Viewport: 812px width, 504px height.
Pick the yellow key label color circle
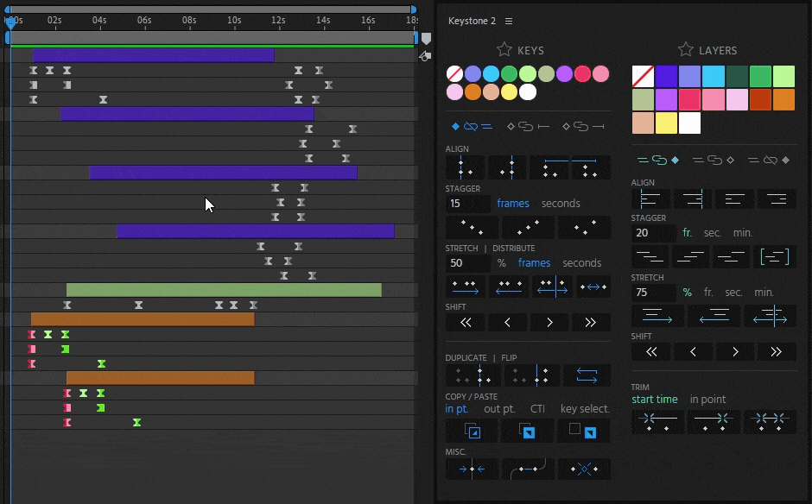click(509, 92)
